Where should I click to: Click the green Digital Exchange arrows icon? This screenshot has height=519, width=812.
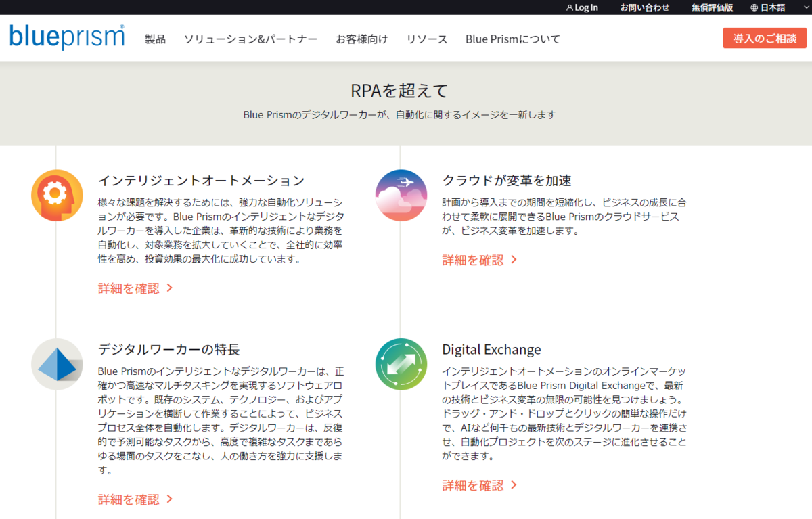[401, 364]
